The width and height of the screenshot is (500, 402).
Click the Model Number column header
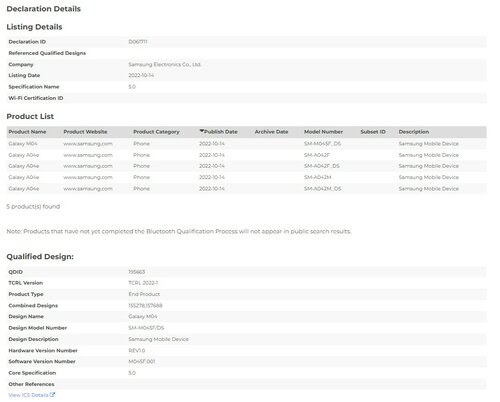[x=323, y=132]
